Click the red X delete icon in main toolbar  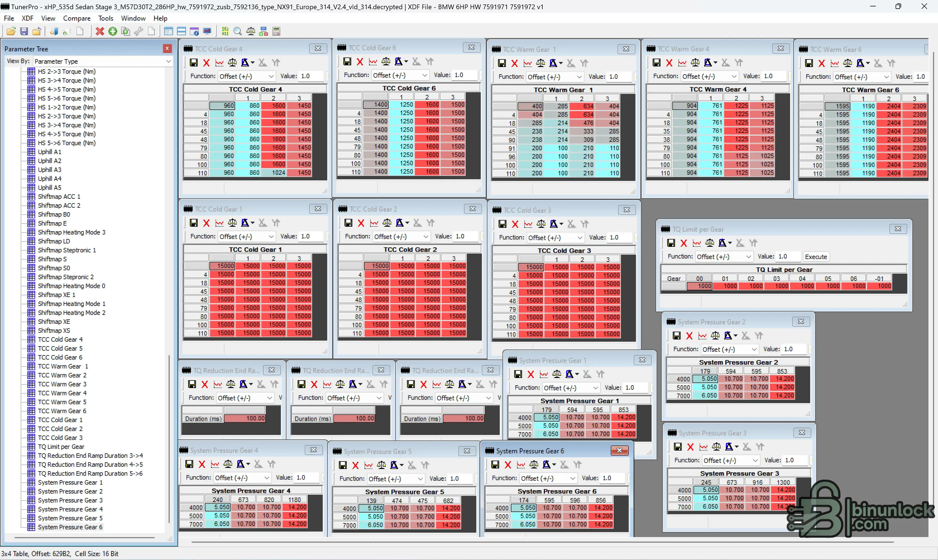100,31
